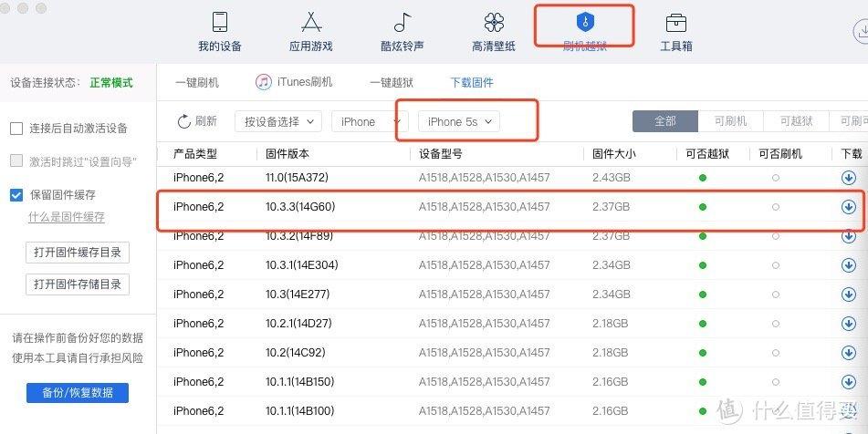Switch to iTunes刷机 tab
Viewport: 868px width, 434px height.
tap(305, 82)
